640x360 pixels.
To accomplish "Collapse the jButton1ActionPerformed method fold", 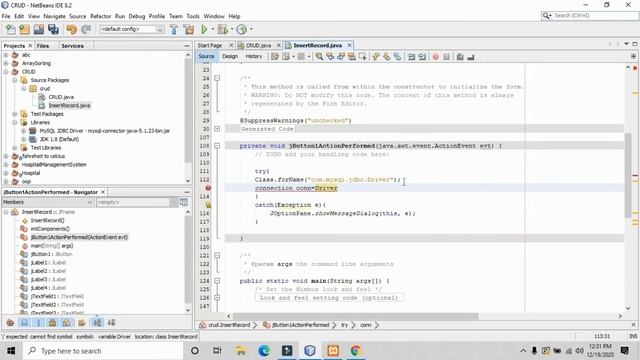I will (x=217, y=146).
